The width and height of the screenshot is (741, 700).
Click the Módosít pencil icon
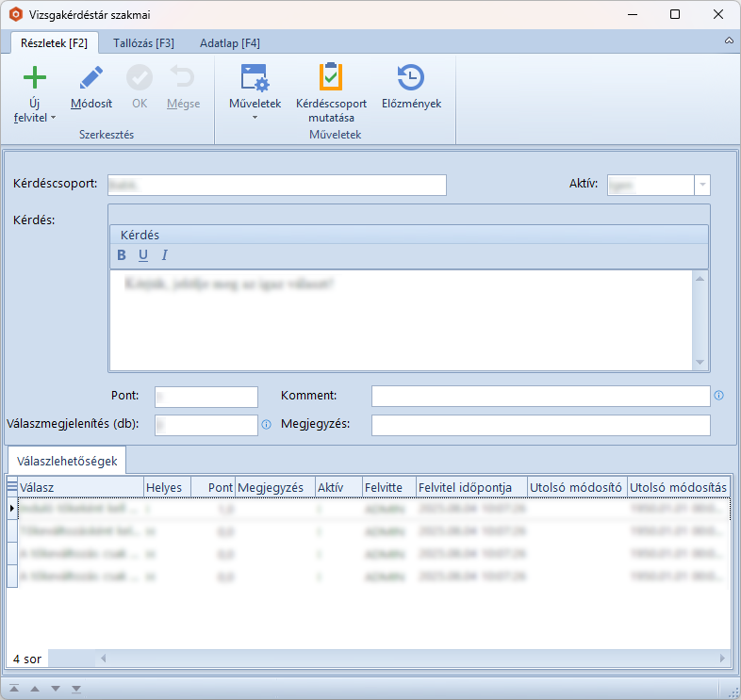click(91, 78)
